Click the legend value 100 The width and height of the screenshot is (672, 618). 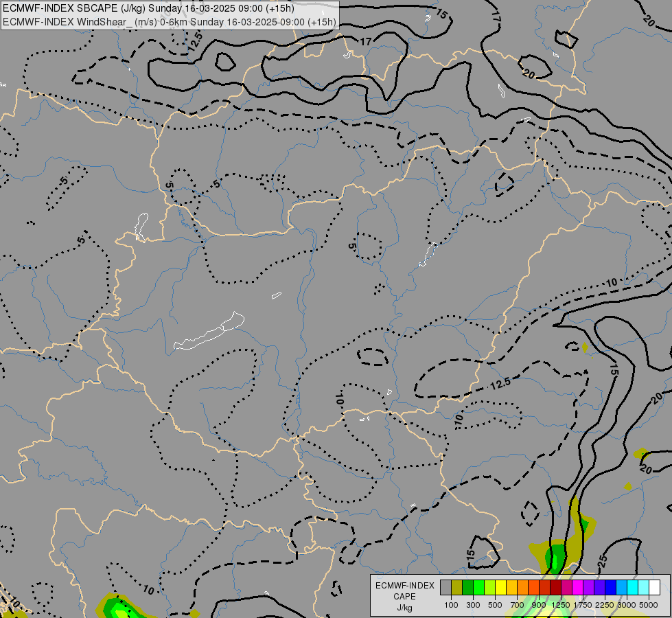click(451, 605)
